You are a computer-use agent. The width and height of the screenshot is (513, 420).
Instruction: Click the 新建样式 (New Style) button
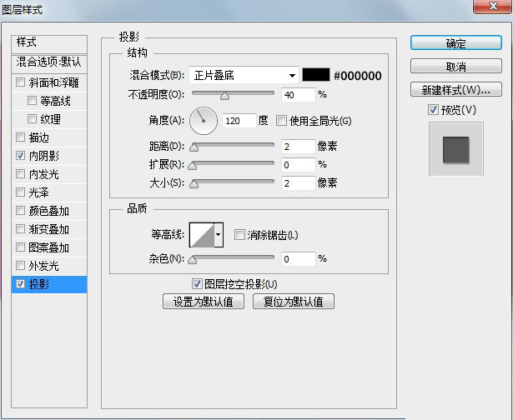pyautogui.click(x=455, y=90)
